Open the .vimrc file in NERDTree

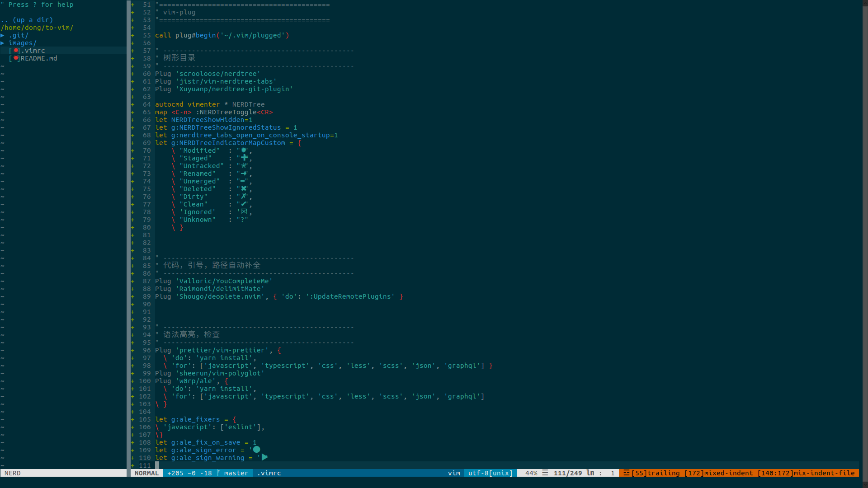33,51
